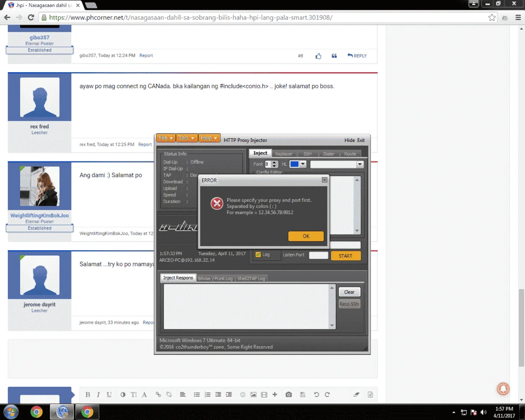
Task: Open the Bitvise / PLink Log tab
Action: 215,278
